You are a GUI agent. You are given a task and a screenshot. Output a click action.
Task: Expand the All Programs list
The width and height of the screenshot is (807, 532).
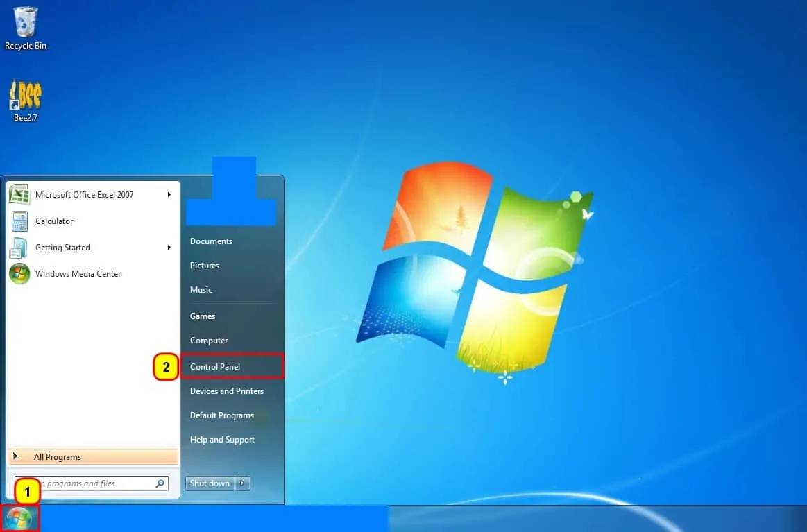click(93, 457)
